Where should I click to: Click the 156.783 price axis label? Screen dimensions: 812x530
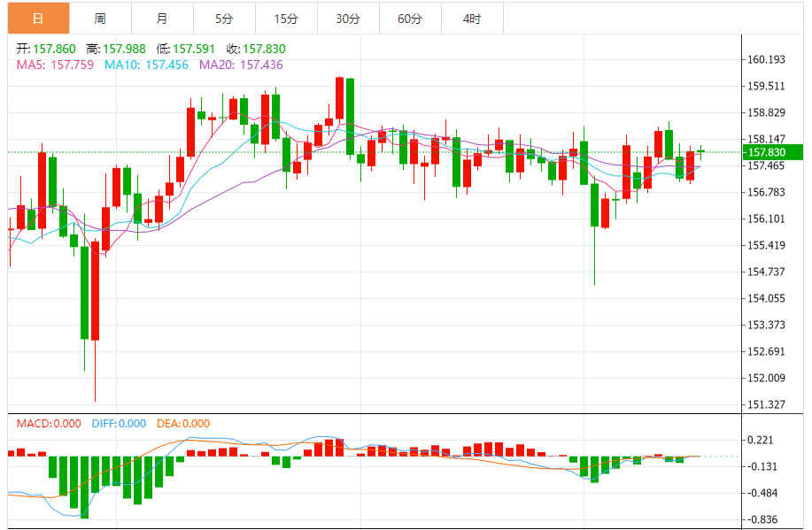coord(766,192)
